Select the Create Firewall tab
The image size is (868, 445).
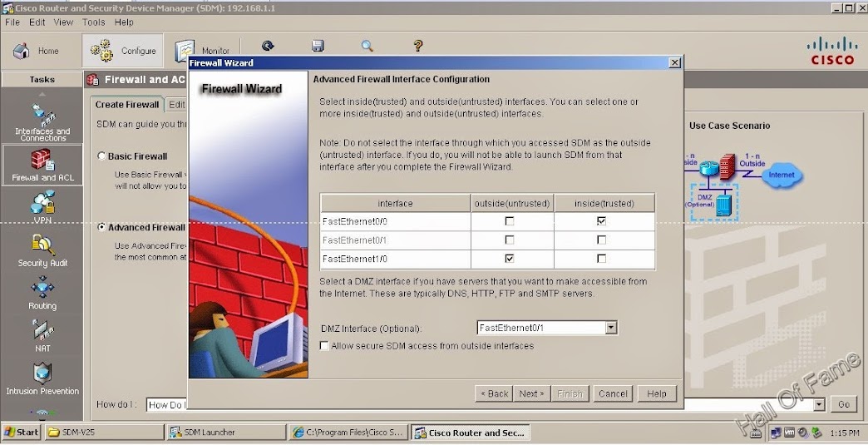point(126,105)
